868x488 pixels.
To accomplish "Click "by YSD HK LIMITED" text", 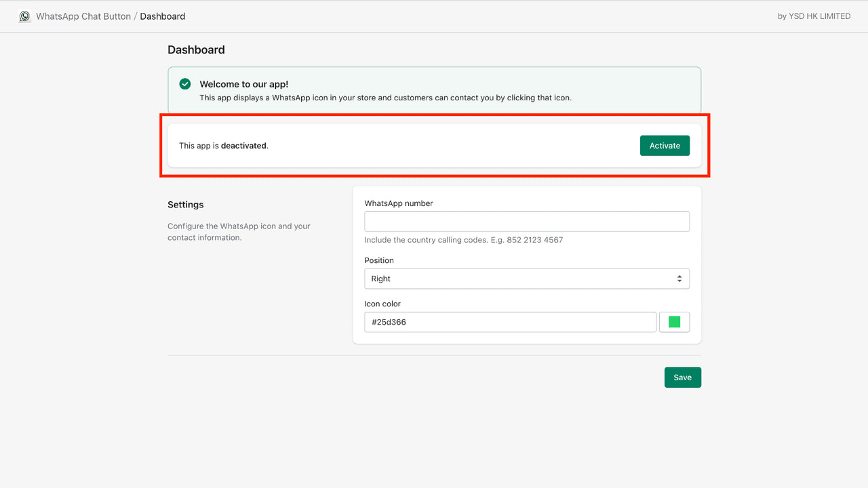I will (814, 16).
